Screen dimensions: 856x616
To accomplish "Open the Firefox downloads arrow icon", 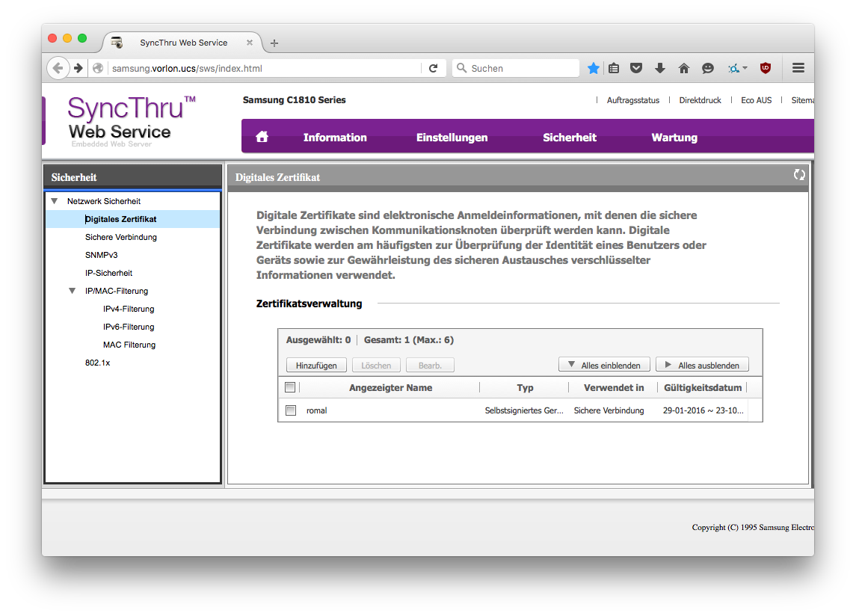I will pyautogui.click(x=660, y=68).
